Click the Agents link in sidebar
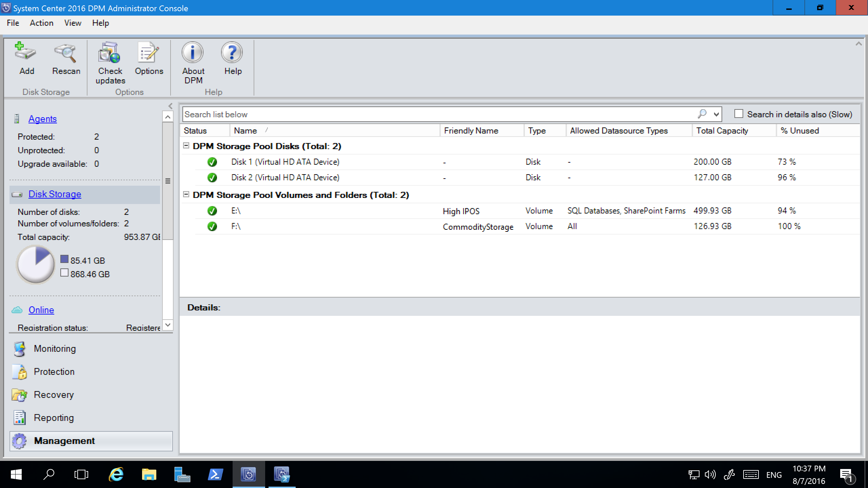The image size is (868, 488). [42, 119]
